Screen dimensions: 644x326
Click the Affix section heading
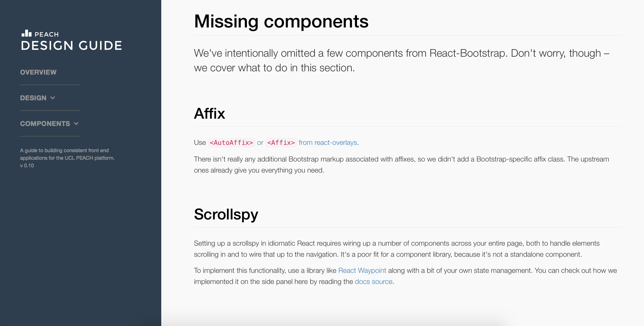tap(209, 113)
